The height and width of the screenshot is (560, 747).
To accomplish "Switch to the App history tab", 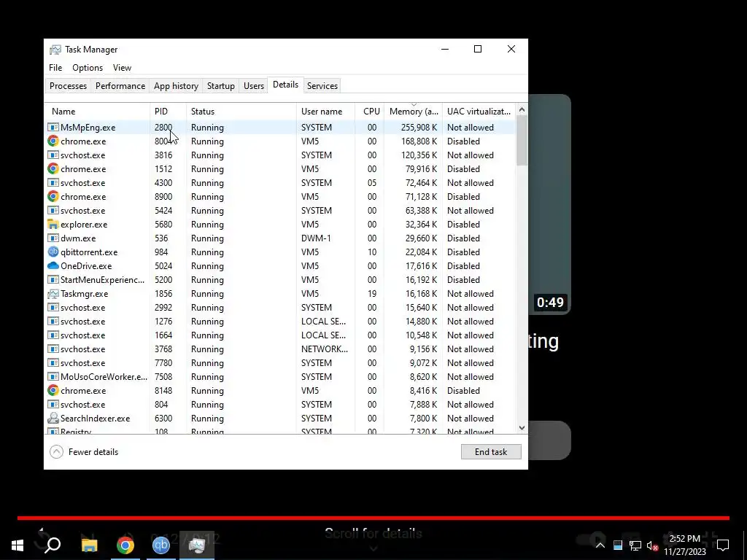I will coord(176,86).
